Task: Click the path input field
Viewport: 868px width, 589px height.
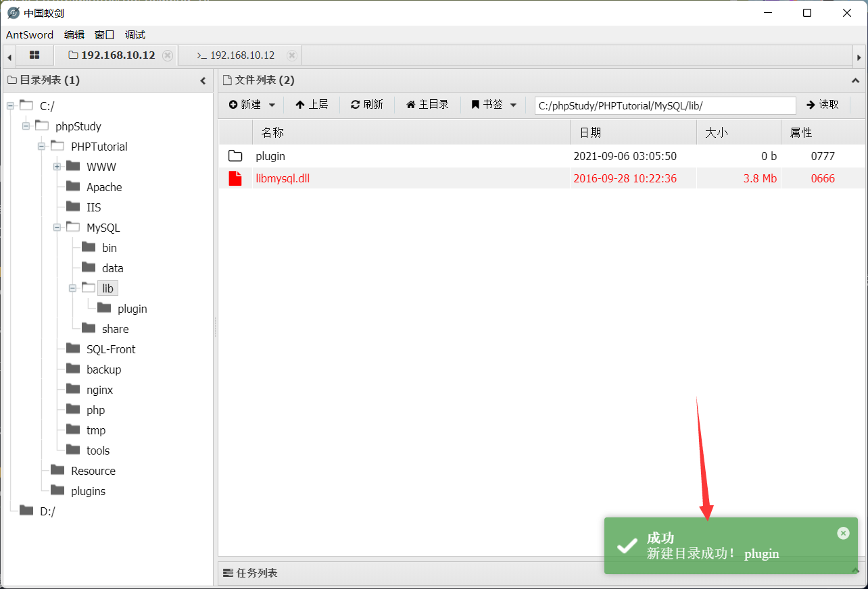Action: (x=665, y=105)
